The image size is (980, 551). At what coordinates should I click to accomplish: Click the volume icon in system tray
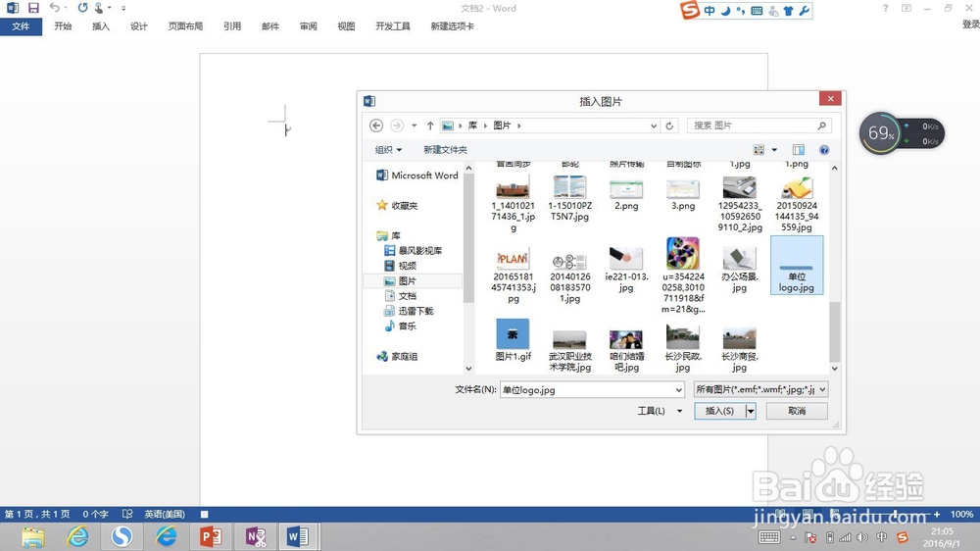pos(862,537)
